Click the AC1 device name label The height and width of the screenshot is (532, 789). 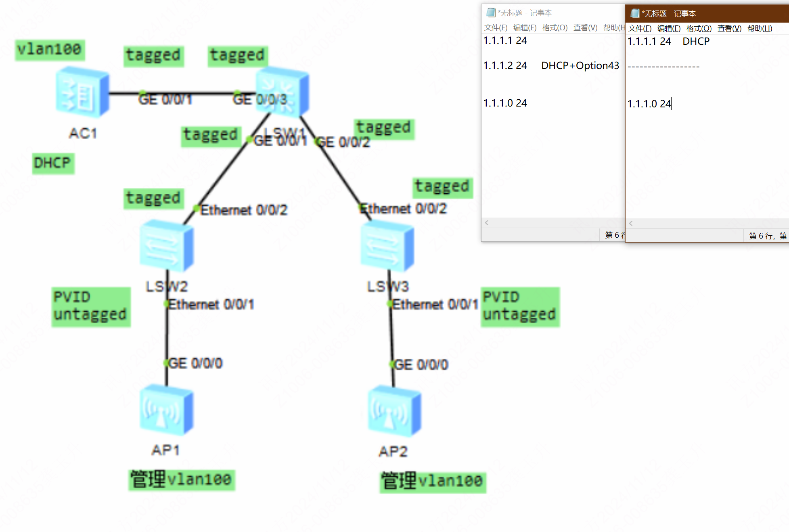(x=83, y=133)
